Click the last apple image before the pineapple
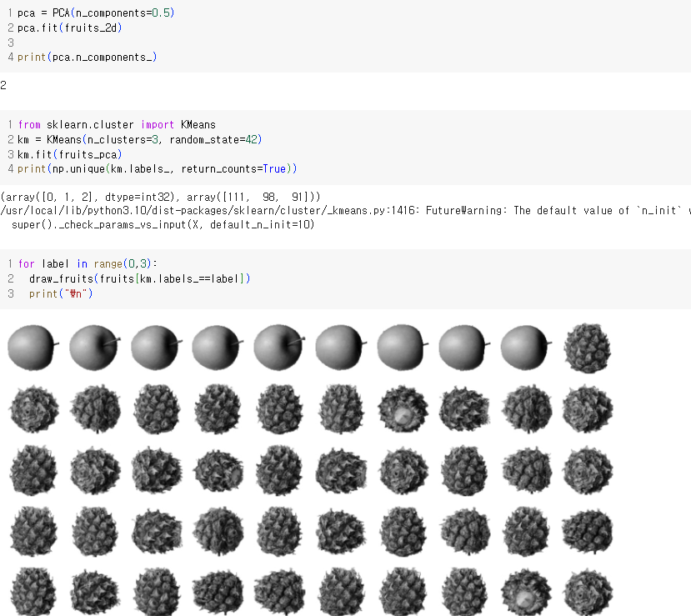691x616 pixels. (x=526, y=348)
